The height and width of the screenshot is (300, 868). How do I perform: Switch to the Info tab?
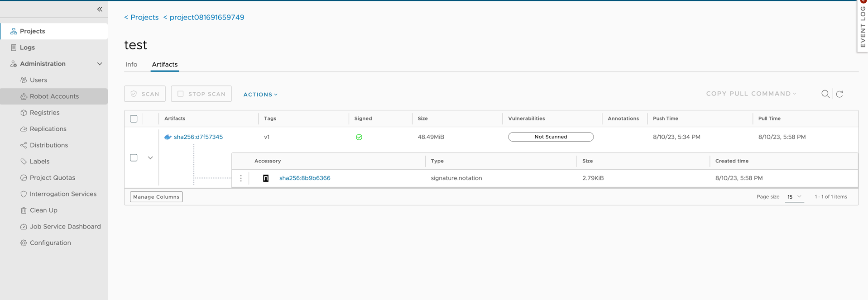point(131,64)
